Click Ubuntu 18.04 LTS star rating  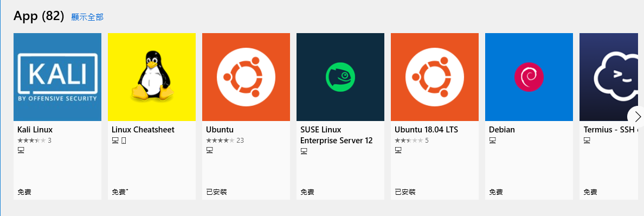(409, 141)
